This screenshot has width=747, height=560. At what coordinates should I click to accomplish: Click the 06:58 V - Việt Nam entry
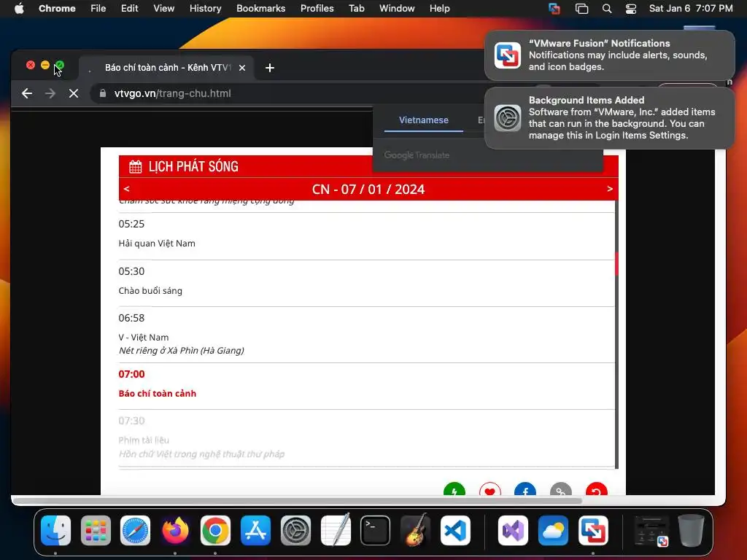click(366, 335)
